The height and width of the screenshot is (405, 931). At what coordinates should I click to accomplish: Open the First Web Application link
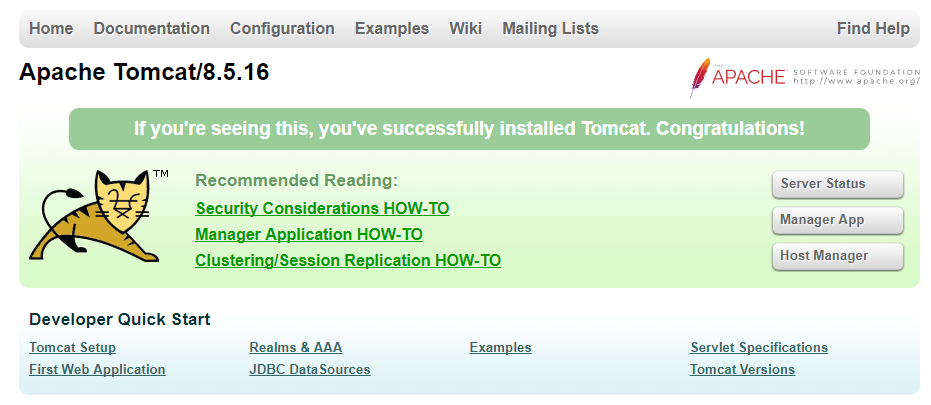pos(97,370)
